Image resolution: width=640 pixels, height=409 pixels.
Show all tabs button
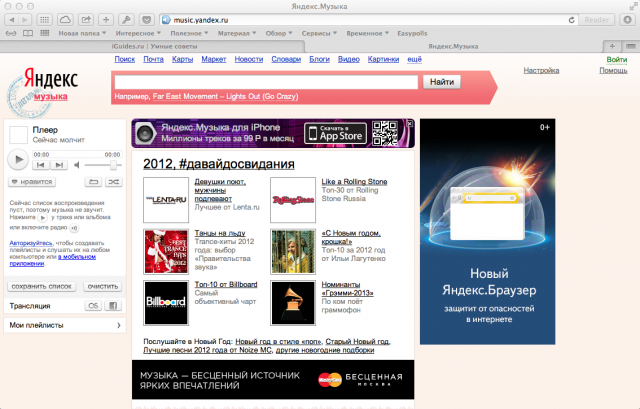631,47
